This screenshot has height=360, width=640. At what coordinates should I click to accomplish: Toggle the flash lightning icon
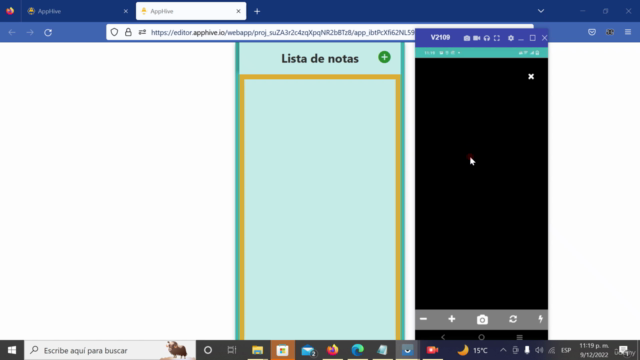(x=540, y=319)
